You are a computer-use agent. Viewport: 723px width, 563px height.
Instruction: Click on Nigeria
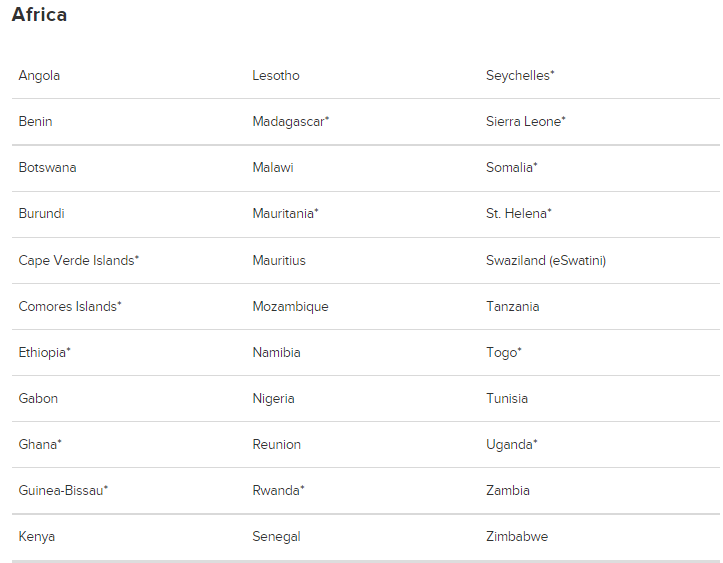[273, 399]
